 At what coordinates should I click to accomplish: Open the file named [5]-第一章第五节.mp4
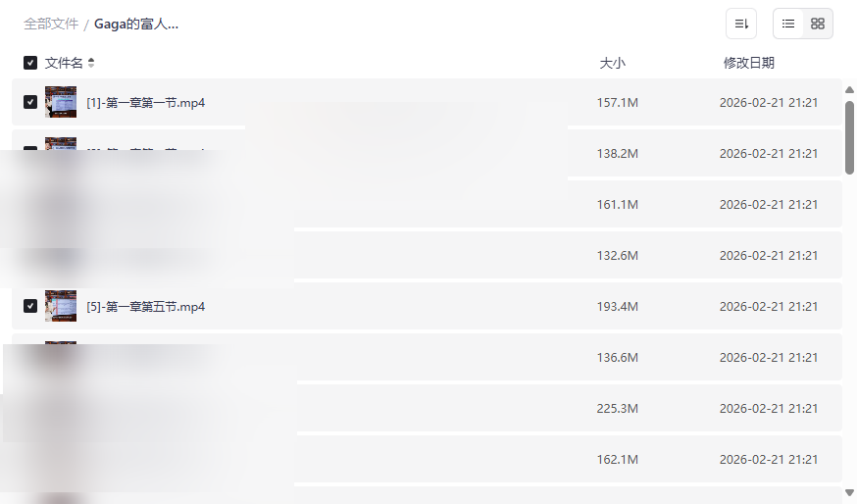tap(146, 306)
